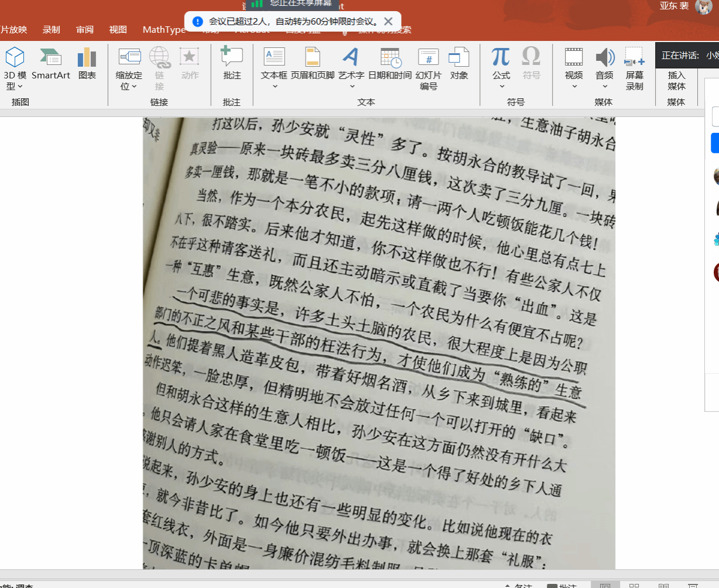Expand the Equation (公式) dropdown
The height and width of the screenshot is (588, 719).
(501, 87)
